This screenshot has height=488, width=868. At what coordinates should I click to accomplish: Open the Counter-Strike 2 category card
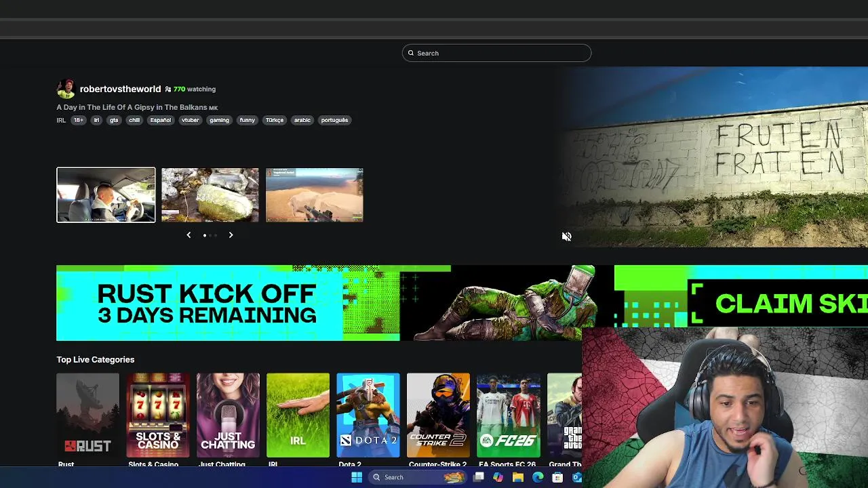[x=438, y=415]
